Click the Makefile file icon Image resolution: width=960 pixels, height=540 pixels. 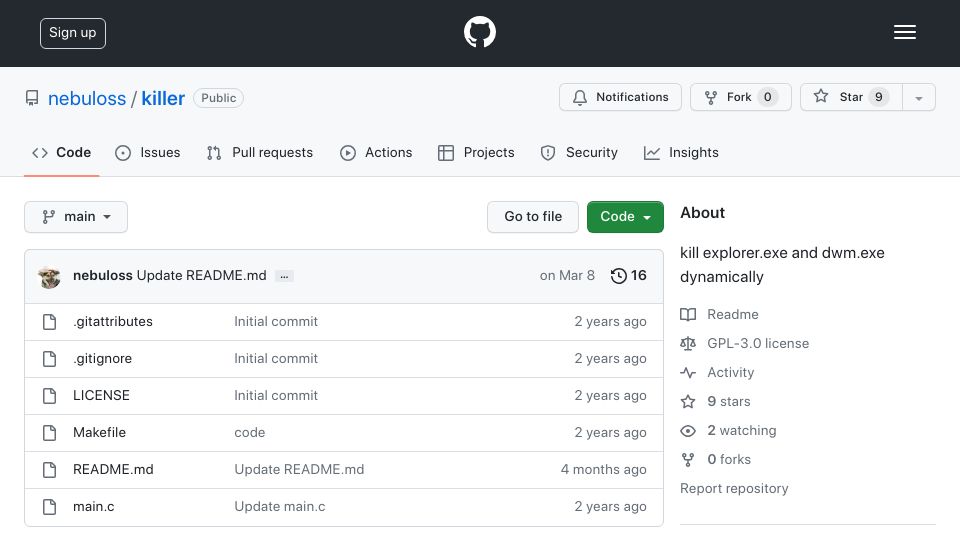pos(50,432)
